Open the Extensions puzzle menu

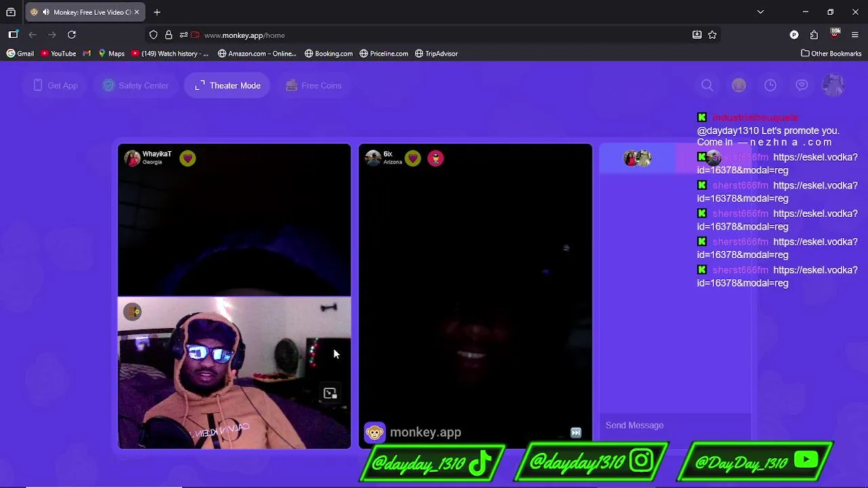[814, 35]
